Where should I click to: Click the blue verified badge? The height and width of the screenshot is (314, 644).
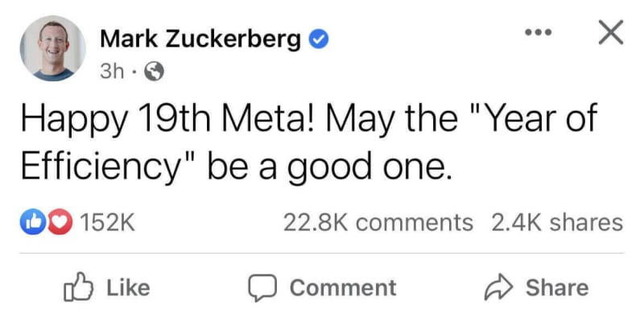coord(318,40)
